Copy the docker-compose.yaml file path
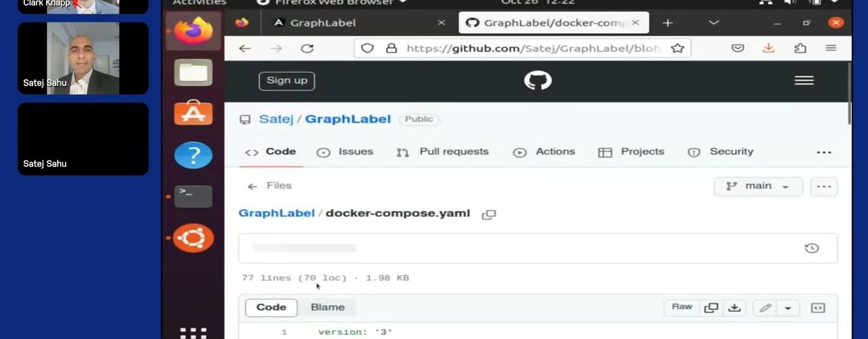Screen dimensions: 868x339 (x=488, y=214)
